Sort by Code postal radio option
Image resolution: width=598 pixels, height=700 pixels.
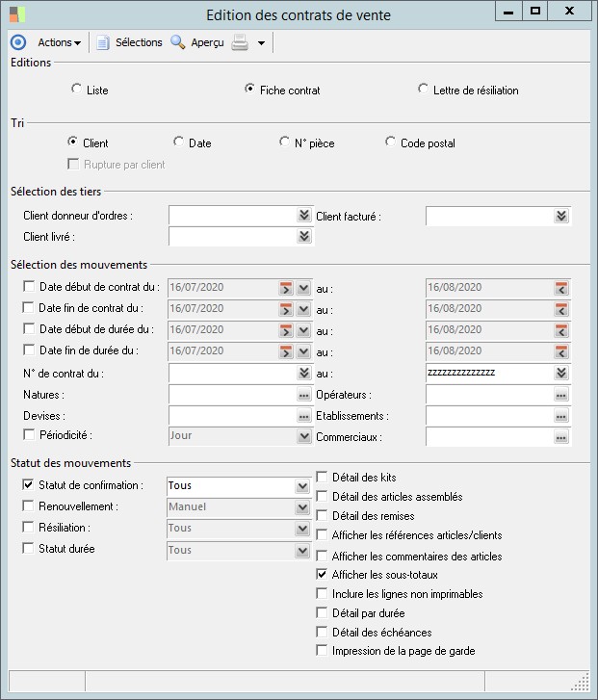[391, 143]
